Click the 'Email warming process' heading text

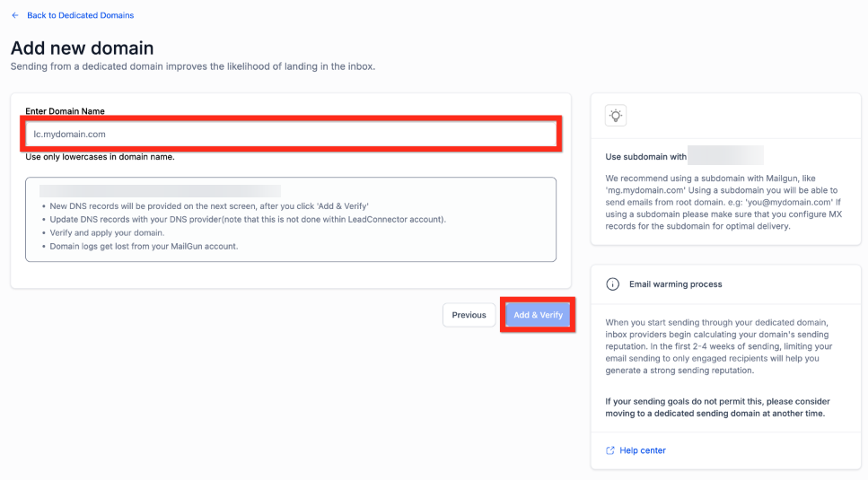point(675,284)
